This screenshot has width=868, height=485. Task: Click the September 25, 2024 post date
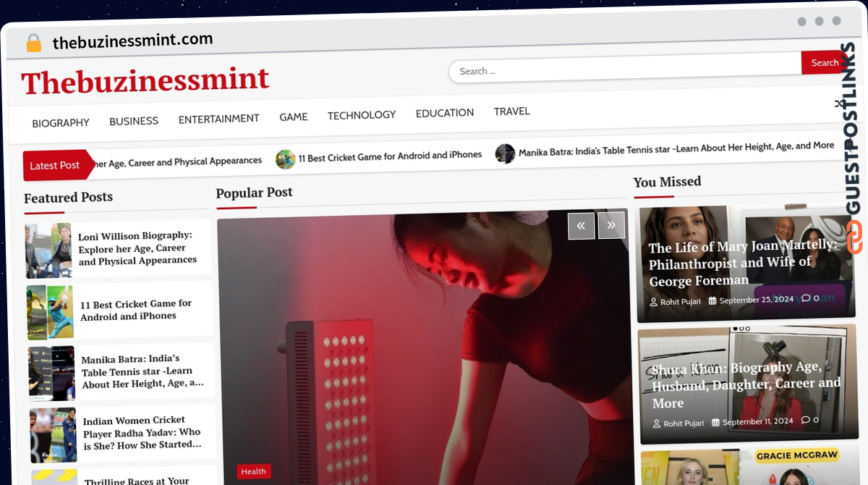coord(757,299)
